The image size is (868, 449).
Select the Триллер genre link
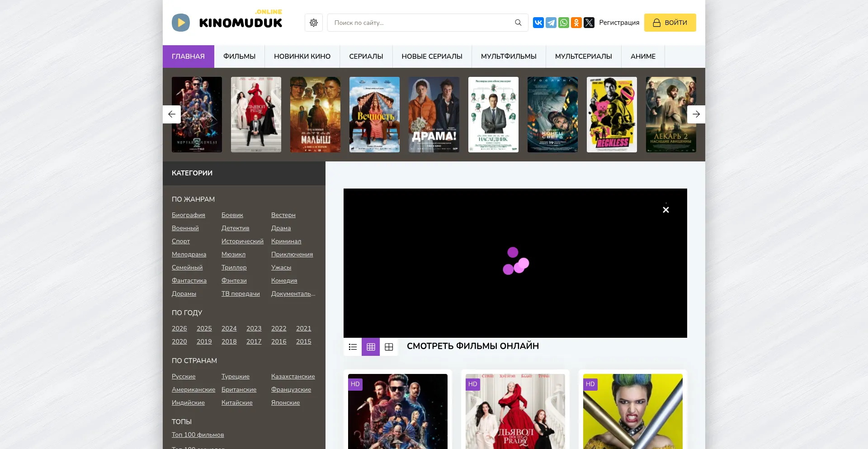[234, 267]
